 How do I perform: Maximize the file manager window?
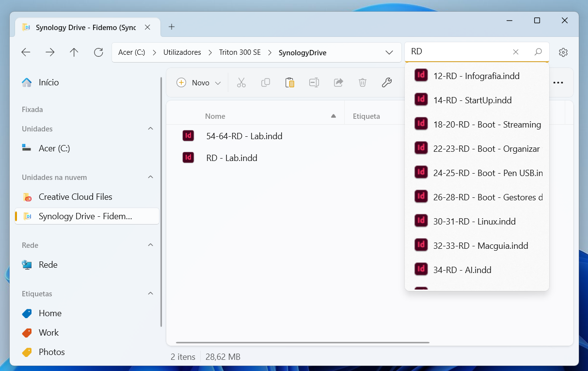pyautogui.click(x=537, y=20)
